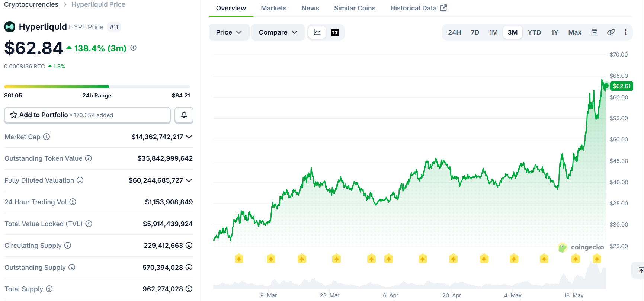Select Max time range
Screen dimensions: 644x301
point(575,32)
